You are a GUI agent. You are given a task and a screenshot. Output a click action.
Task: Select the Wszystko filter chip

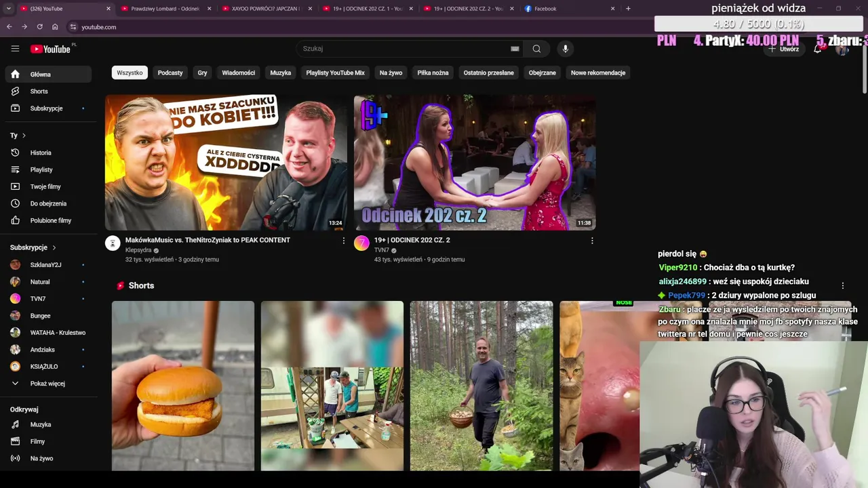(x=130, y=73)
